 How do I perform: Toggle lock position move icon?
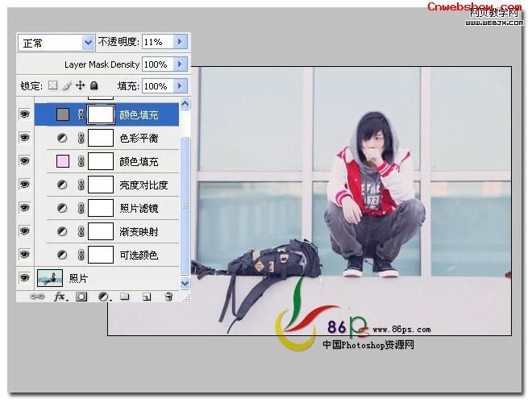click(x=80, y=85)
